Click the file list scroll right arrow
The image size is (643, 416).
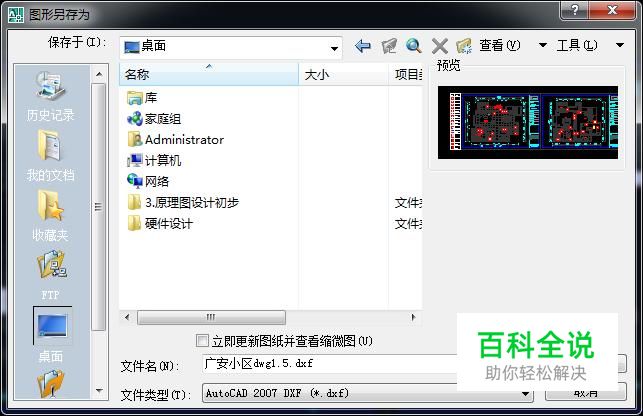coord(413,317)
